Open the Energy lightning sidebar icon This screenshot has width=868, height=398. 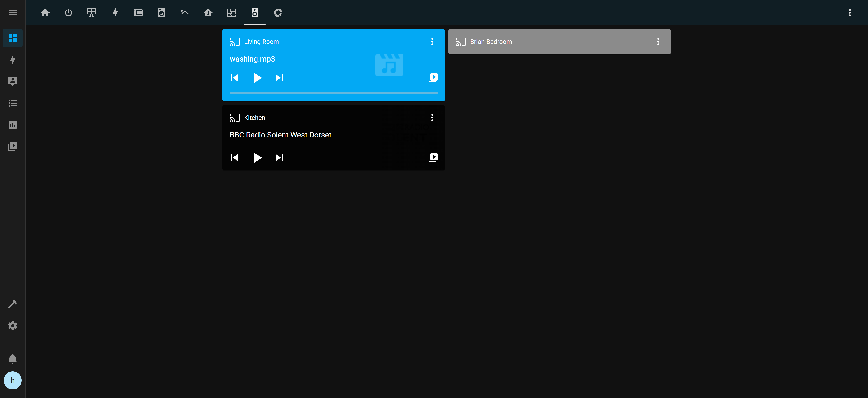pyautogui.click(x=12, y=60)
